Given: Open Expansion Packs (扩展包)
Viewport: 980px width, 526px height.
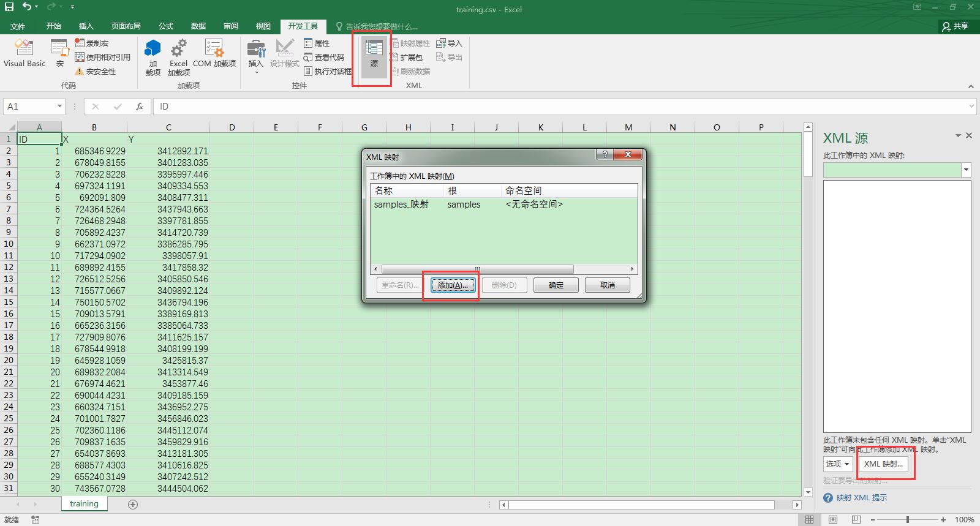Looking at the screenshot, I should point(406,57).
